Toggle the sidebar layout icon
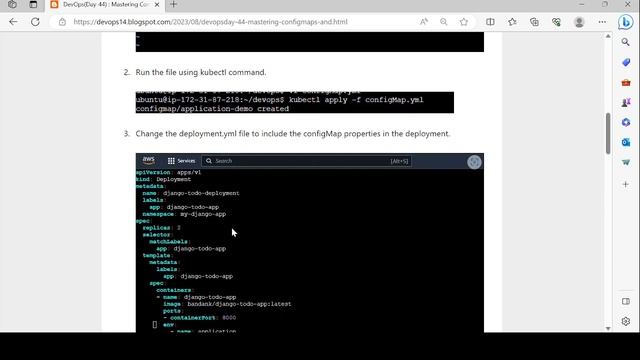The image size is (640, 360). pos(626,301)
